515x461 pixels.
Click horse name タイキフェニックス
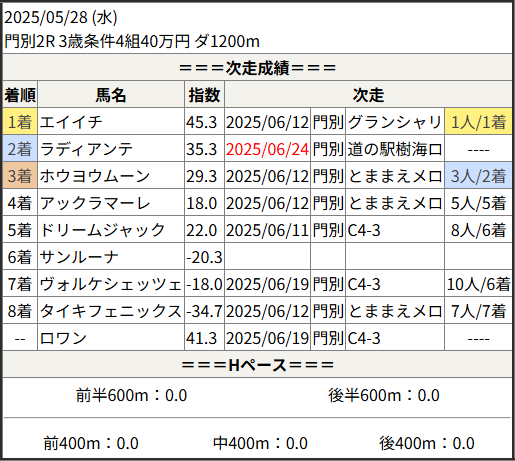click(111, 311)
